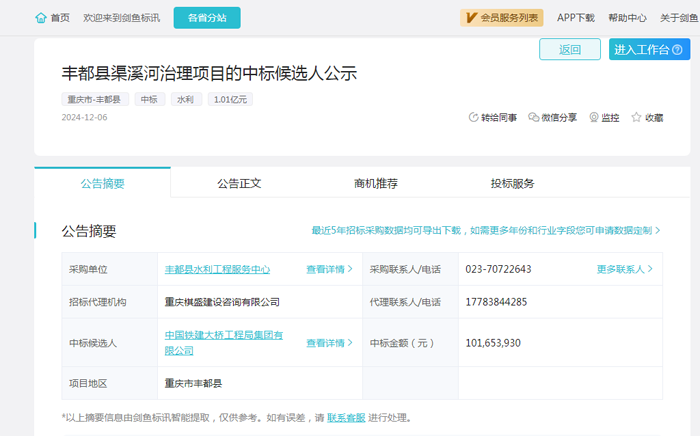
Task: Click the 监控 monitor icon
Action: 594,118
